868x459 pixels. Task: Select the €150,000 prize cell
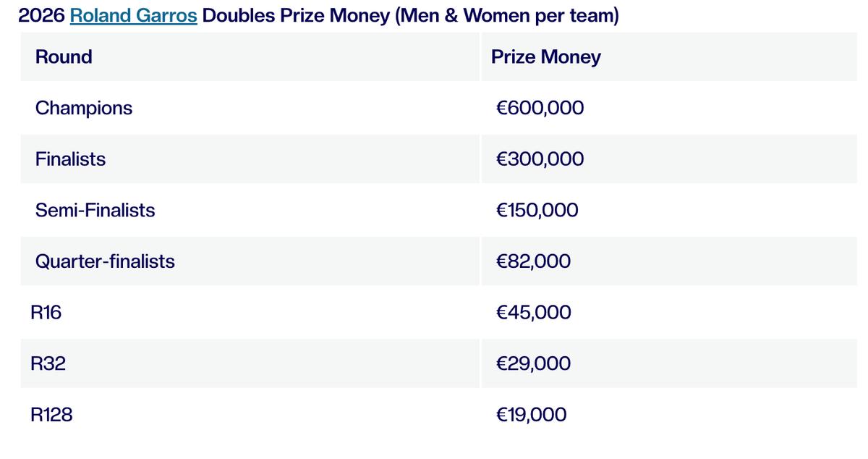(537, 211)
